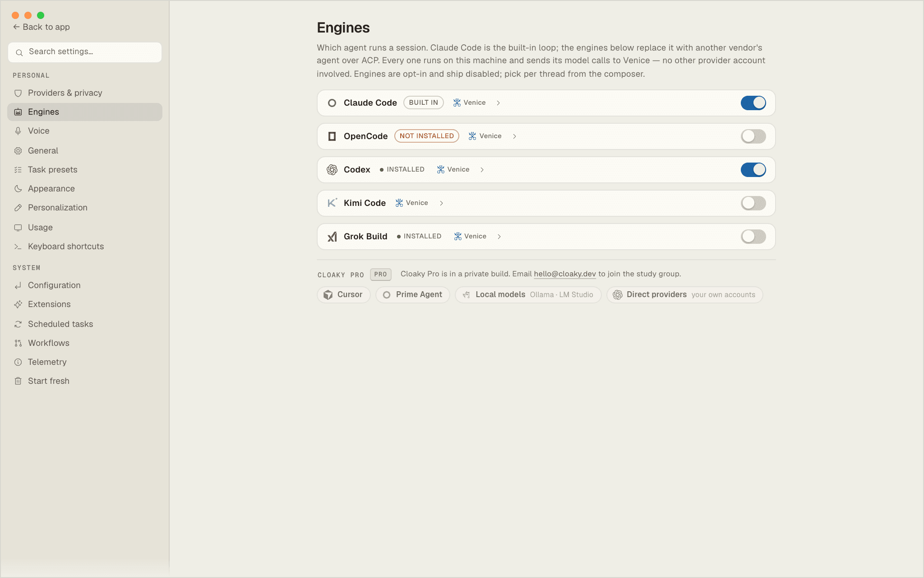
Task: Click the Venice icon in the Grok Build row
Action: tap(458, 237)
